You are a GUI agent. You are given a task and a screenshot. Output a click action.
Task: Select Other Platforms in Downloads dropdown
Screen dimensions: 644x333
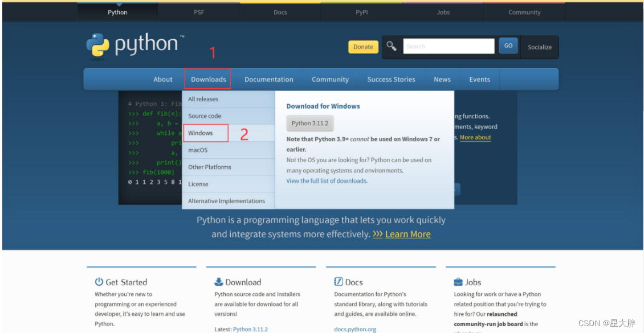[229, 167]
